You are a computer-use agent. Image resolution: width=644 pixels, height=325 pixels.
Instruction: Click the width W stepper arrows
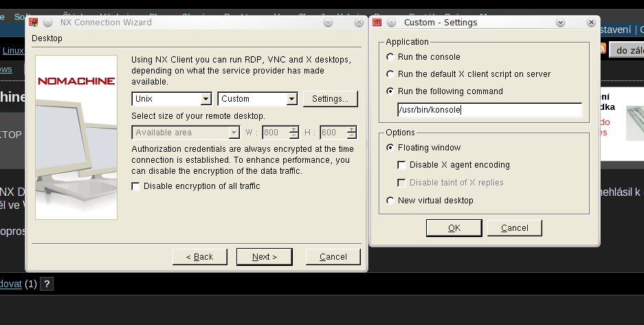(x=293, y=133)
